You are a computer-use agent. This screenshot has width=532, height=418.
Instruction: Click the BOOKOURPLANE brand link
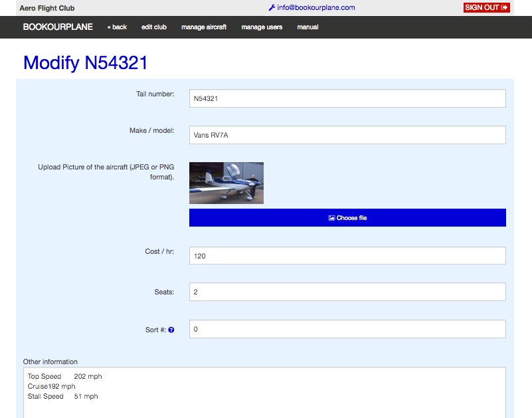tap(58, 27)
